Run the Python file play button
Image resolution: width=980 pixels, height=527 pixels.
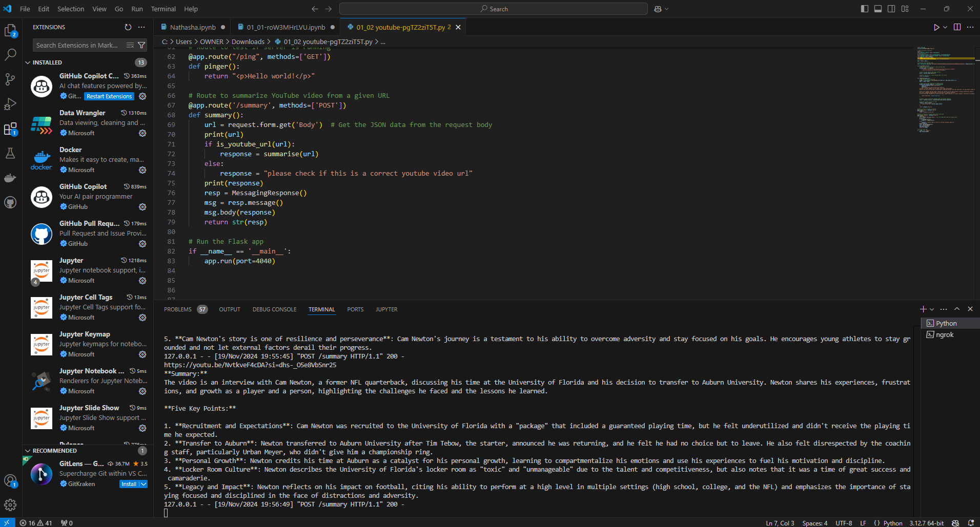click(936, 27)
